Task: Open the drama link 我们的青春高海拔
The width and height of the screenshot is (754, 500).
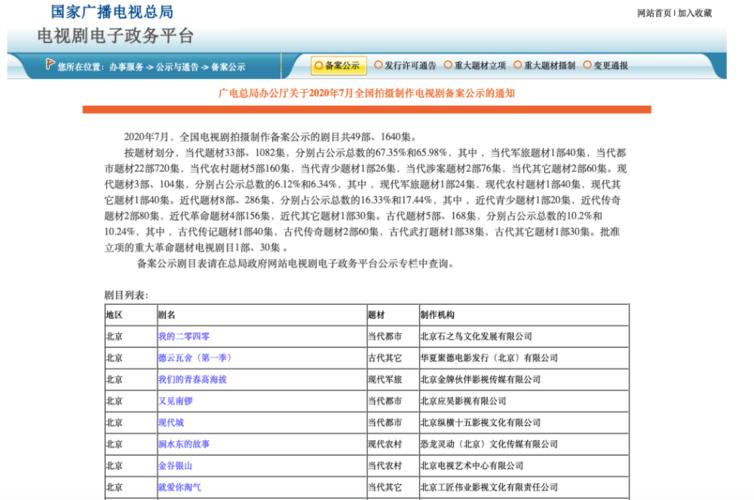Action: (192, 380)
